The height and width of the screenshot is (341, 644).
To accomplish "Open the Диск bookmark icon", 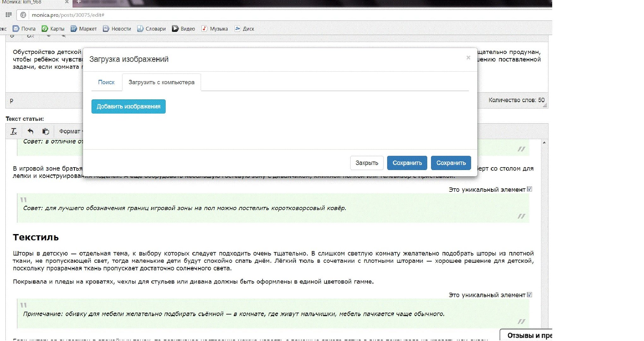I will point(237,29).
